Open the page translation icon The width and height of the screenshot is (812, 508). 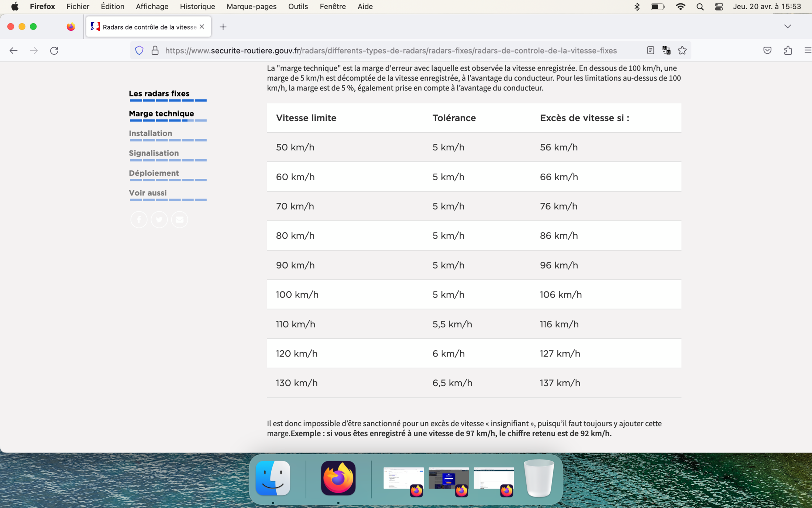pos(666,51)
